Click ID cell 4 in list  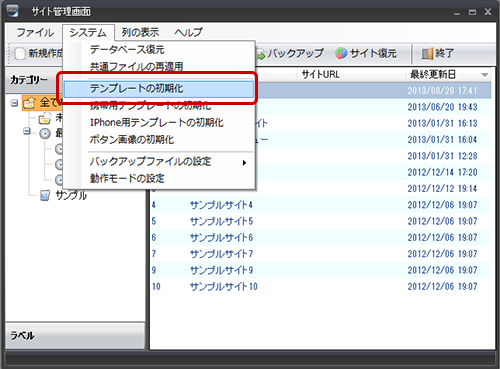[153, 205]
